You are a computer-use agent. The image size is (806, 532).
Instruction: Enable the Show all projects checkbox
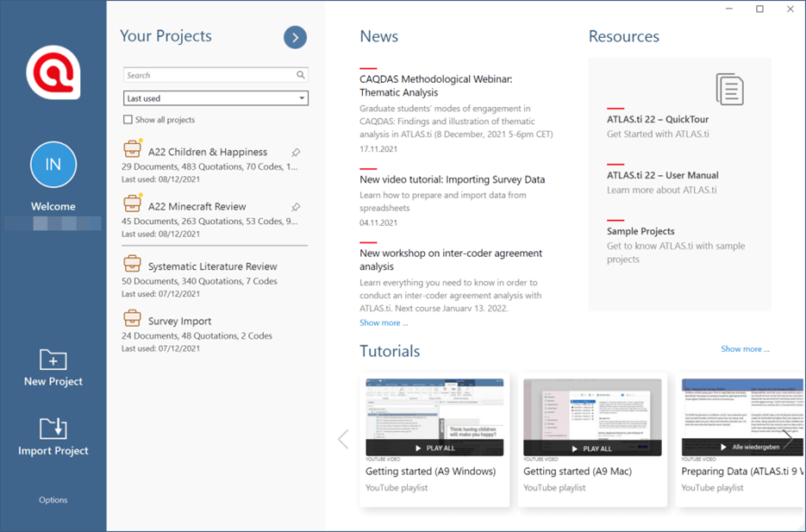click(128, 120)
